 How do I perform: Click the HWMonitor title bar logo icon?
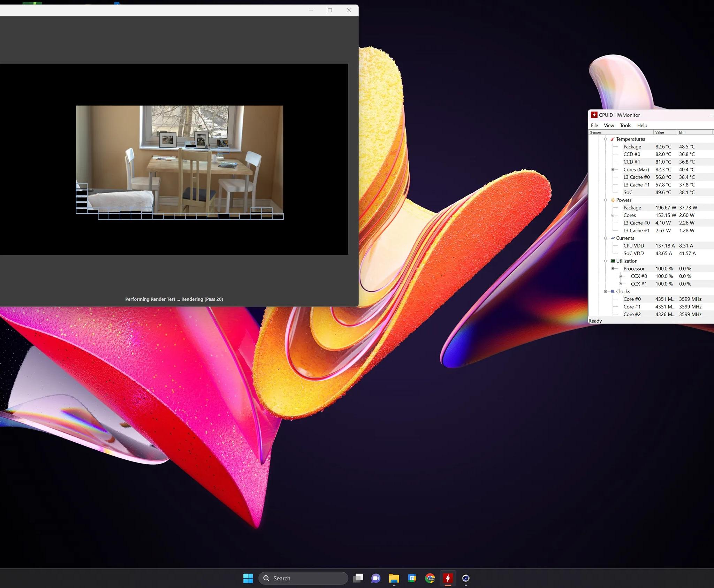click(x=594, y=115)
